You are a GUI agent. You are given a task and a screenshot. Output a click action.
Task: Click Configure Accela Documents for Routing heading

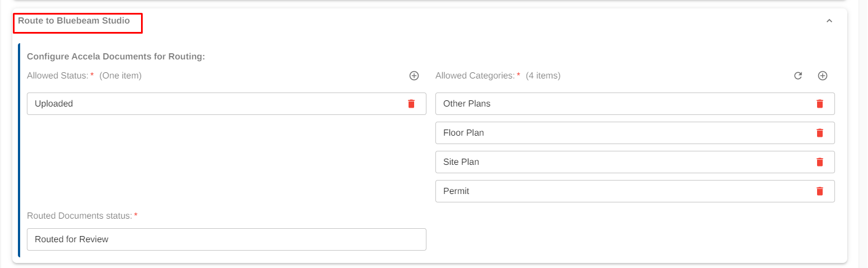tap(116, 57)
